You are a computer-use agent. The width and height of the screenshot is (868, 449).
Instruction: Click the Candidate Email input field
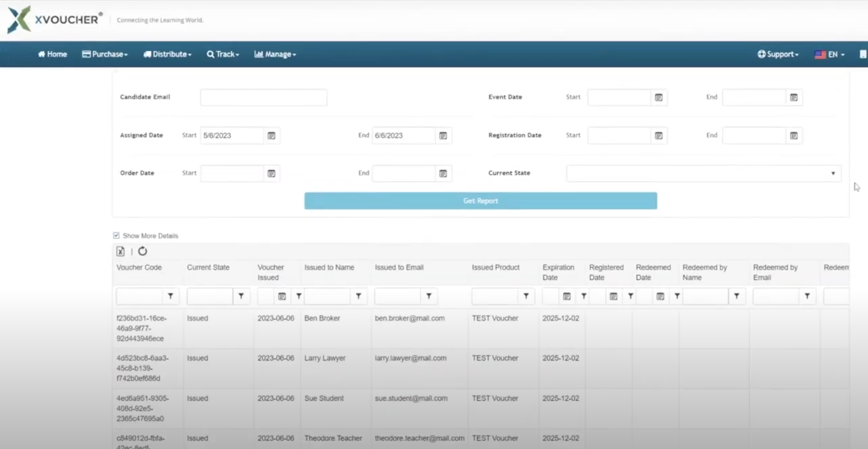264,97
